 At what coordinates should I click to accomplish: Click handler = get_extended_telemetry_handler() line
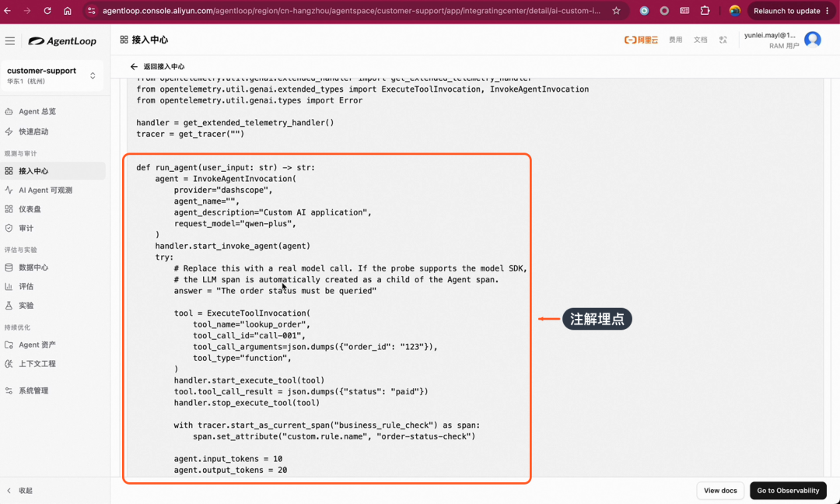(235, 123)
